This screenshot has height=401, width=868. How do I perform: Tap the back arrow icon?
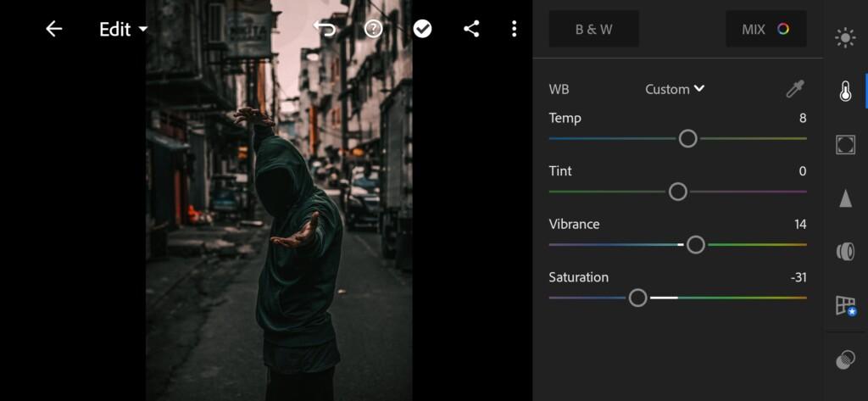click(53, 29)
